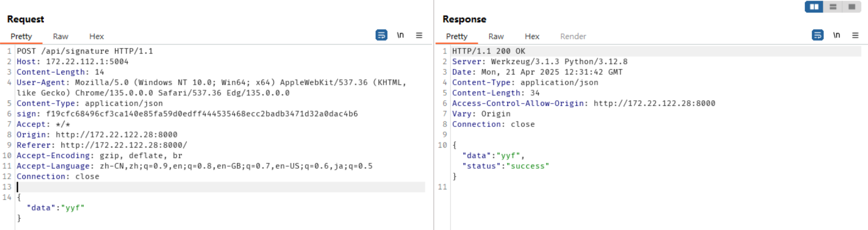Select vertical stacked layout view
Image resolution: width=868 pixels, height=230 pixels.
point(833,7)
